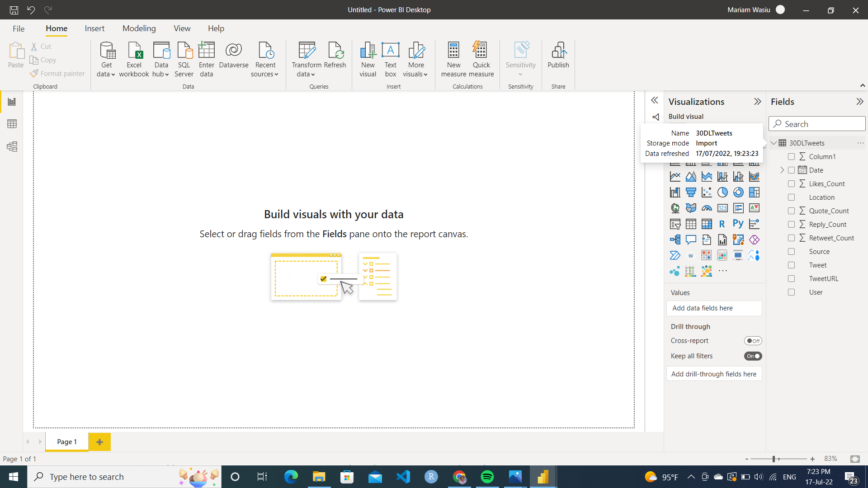Pick the gauge visual icon
The height and width of the screenshot is (488, 868).
pyautogui.click(x=707, y=208)
